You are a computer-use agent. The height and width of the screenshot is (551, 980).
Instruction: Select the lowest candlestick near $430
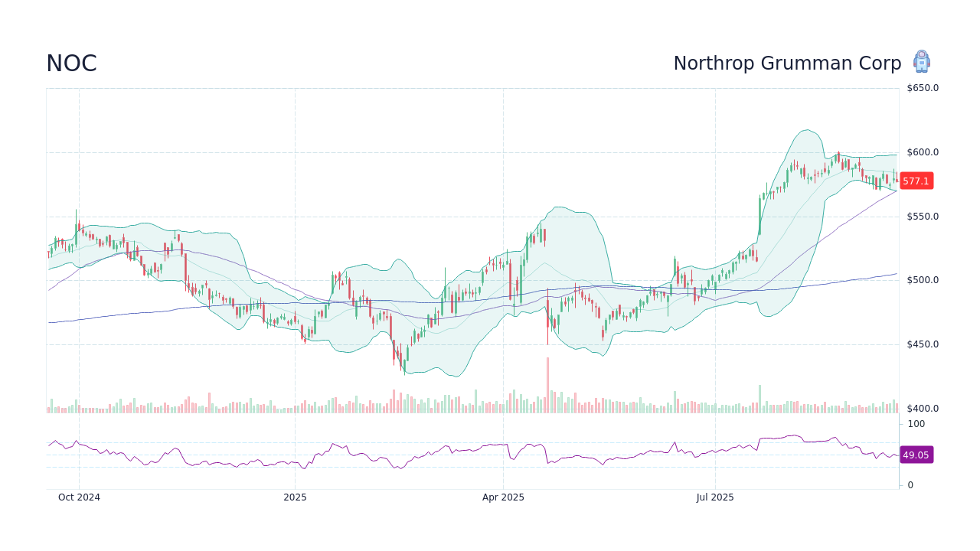click(x=403, y=366)
